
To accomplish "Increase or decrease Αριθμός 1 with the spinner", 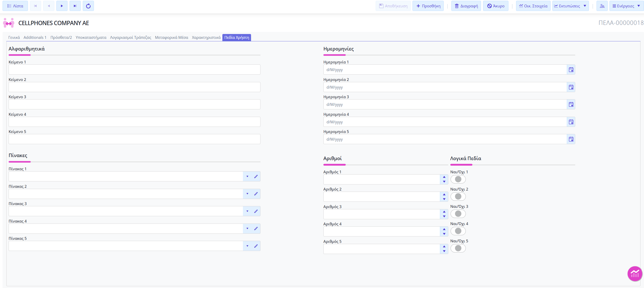I will pos(444,179).
